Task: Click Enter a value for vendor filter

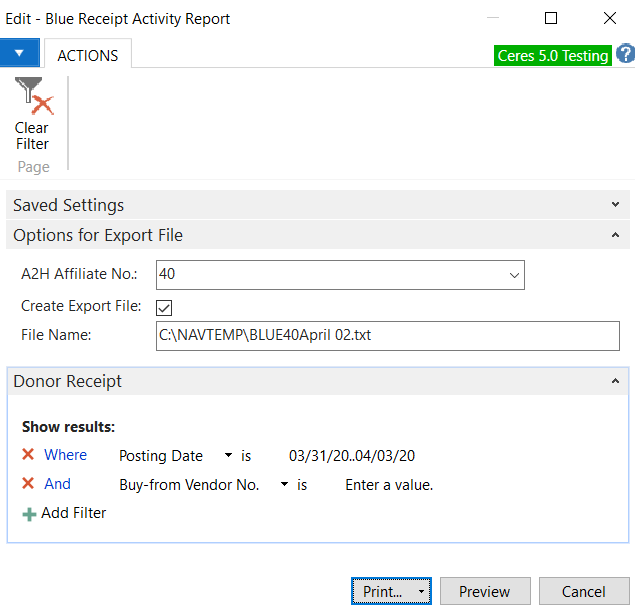Action: click(389, 485)
